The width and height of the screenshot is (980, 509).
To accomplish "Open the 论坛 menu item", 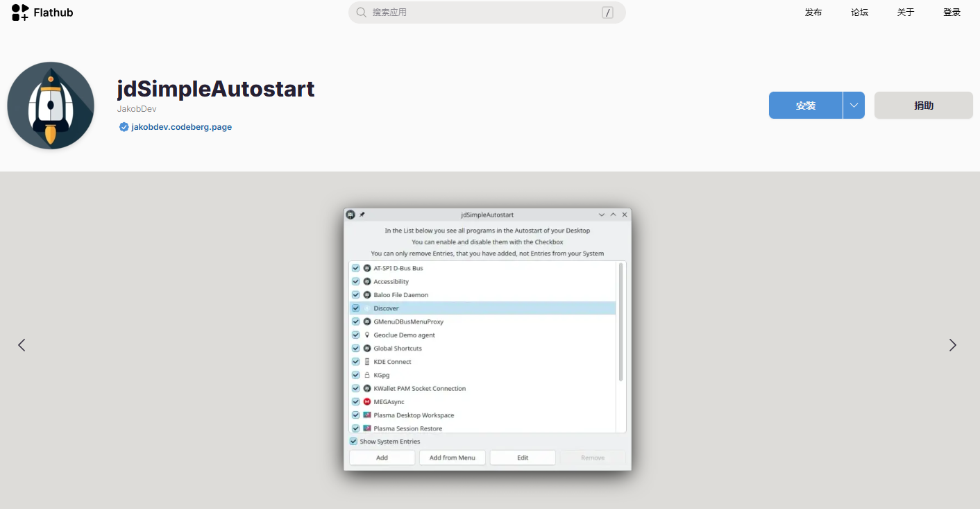I will click(x=860, y=12).
